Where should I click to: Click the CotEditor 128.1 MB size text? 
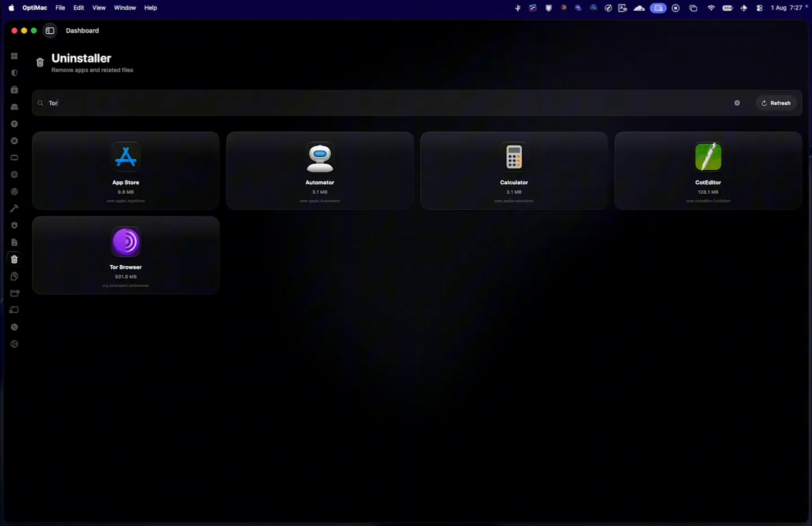click(708, 192)
